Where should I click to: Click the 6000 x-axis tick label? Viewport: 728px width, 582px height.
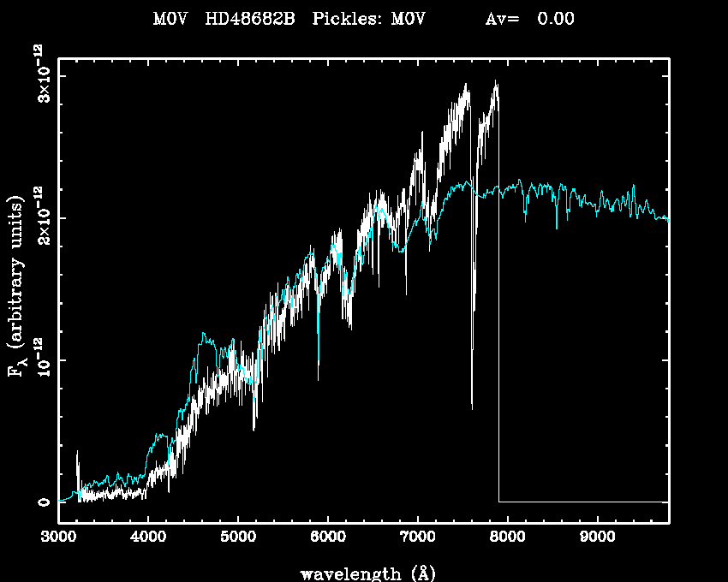pyautogui.click(x=327, y=537)
